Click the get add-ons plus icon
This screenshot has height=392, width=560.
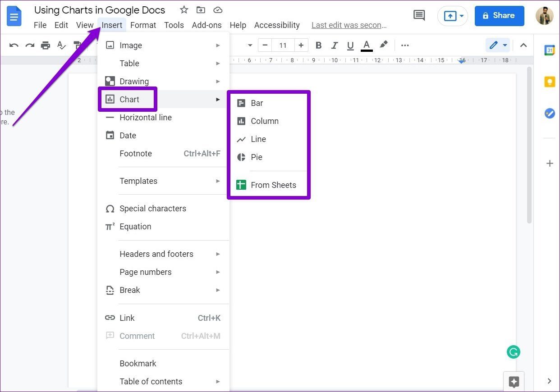(x=550, y=163)
